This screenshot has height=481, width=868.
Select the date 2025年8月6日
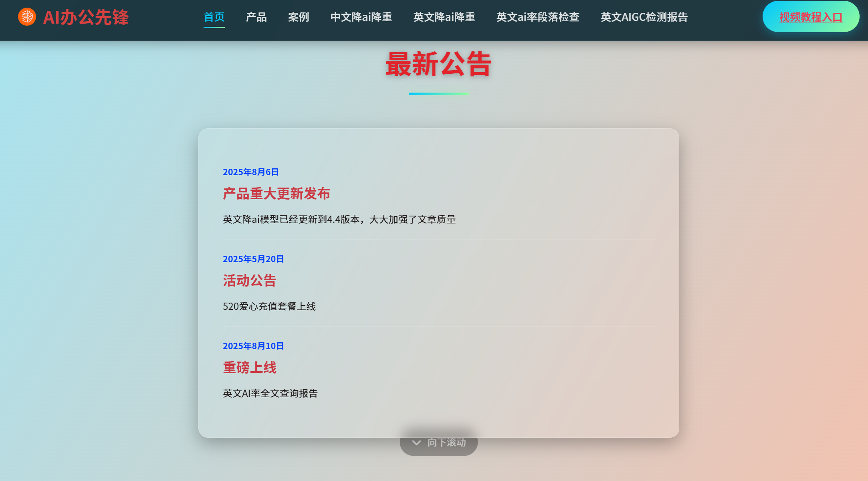tap(251, 172)
